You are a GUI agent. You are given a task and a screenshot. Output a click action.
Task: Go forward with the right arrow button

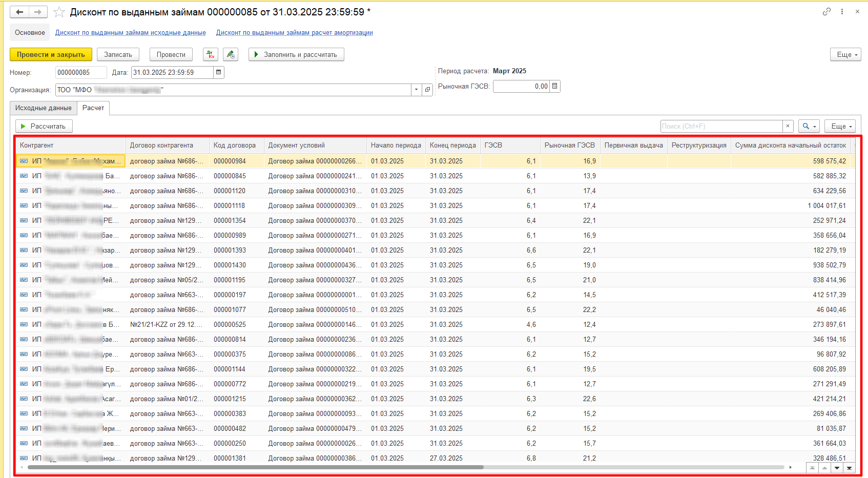[38, 12]
